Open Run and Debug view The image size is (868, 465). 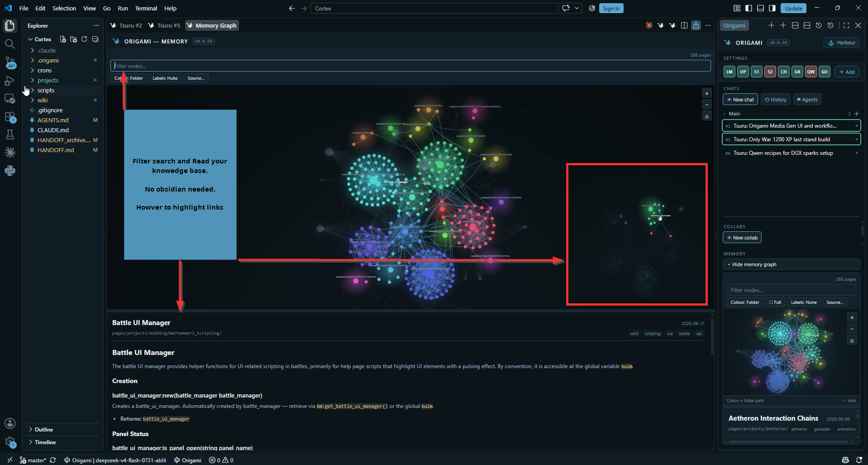(x=10, y=81)
